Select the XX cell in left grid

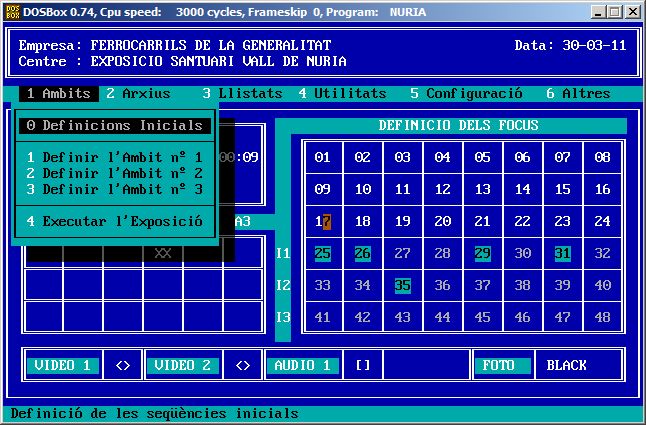point(163,254)
